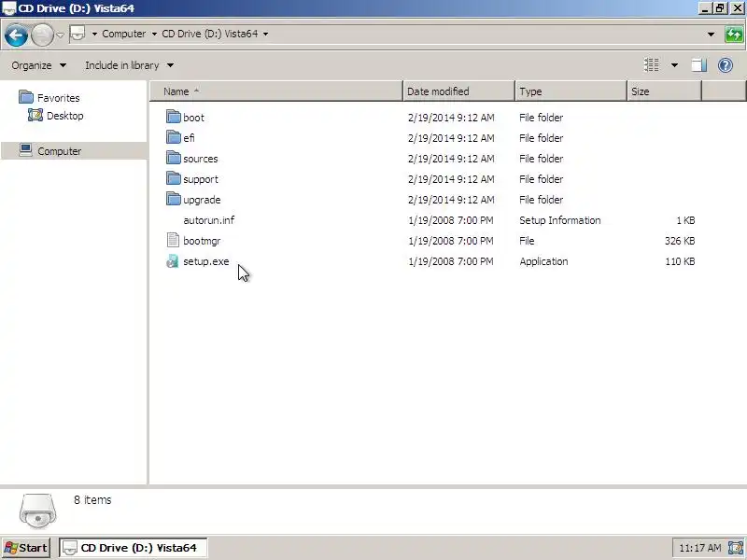Select the upgrade folder icon

pos(174,199)
